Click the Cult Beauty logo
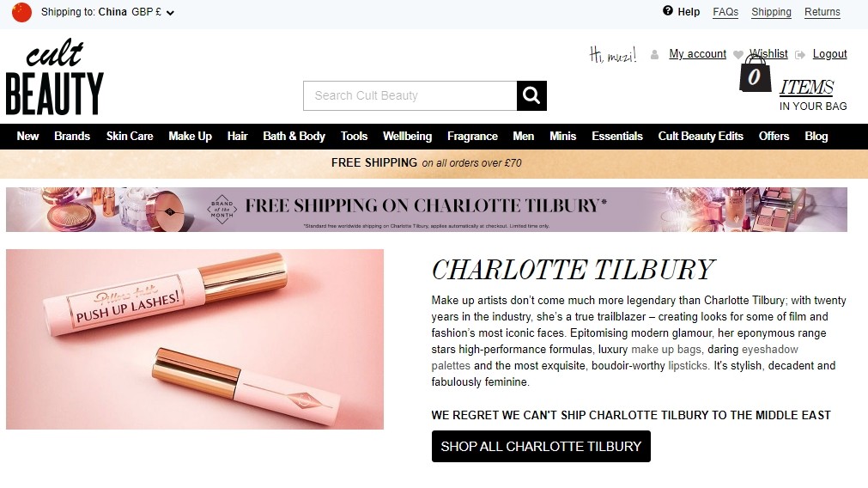The height and width of the screenshot is (488, 868). tap(55, 76)
